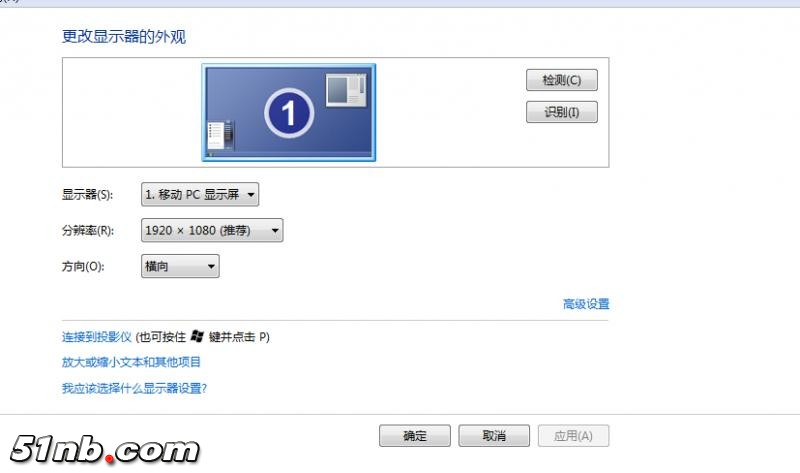This screenshot has height=473, width=800.
Task: Click the 识别(I) identify button
Action: pyautogui.click(x=562, y=112)
